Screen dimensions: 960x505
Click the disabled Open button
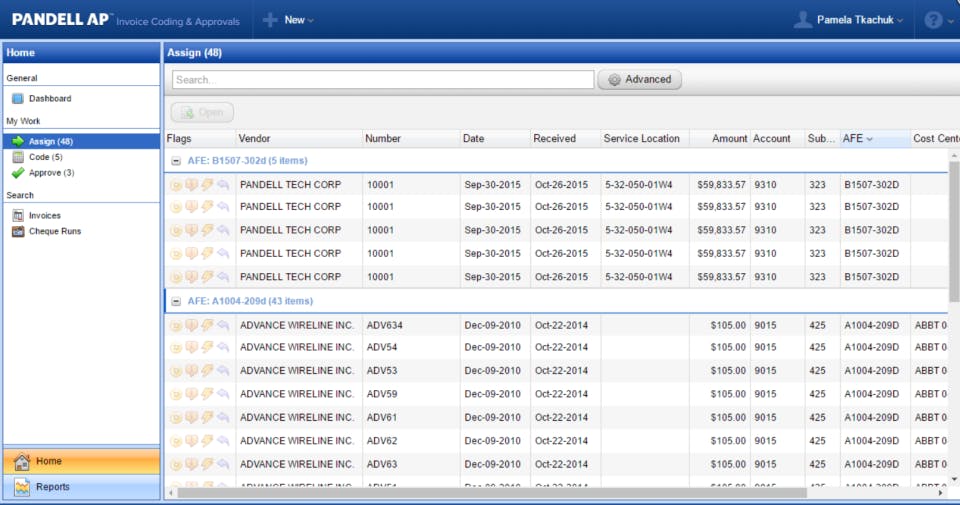coord(202,113)
